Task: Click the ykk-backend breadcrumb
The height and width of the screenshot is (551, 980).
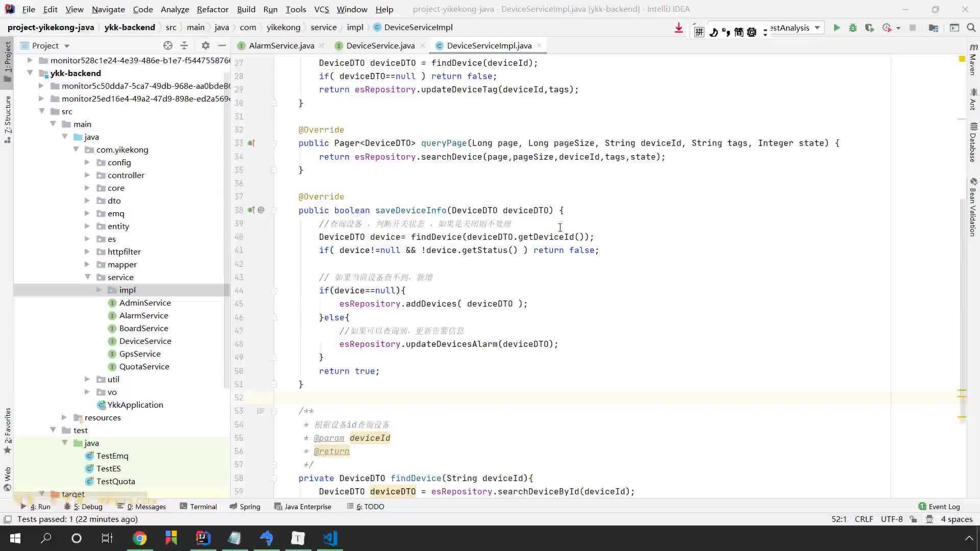Action: click(x=130, y=28)
